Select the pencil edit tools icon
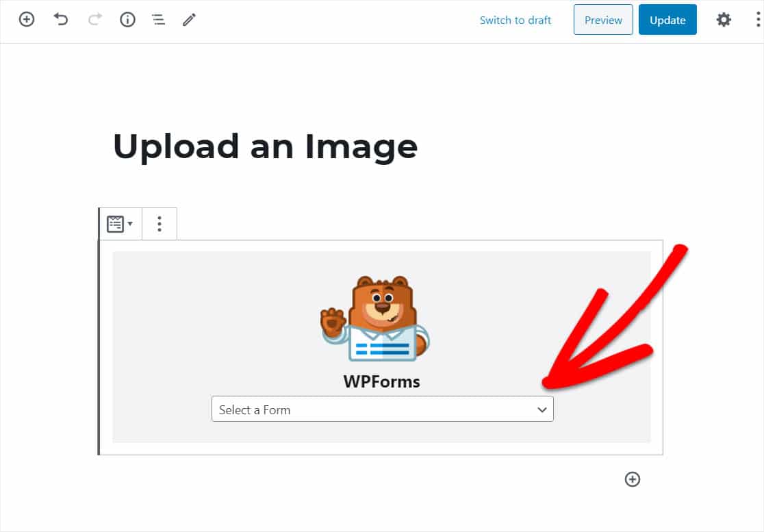 tap(189, 19)
